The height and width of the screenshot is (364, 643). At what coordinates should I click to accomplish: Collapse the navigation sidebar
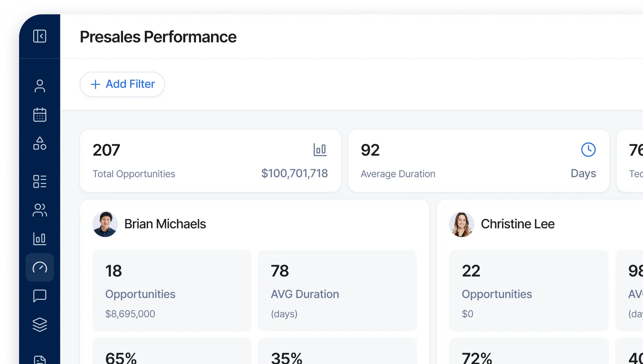40,36
